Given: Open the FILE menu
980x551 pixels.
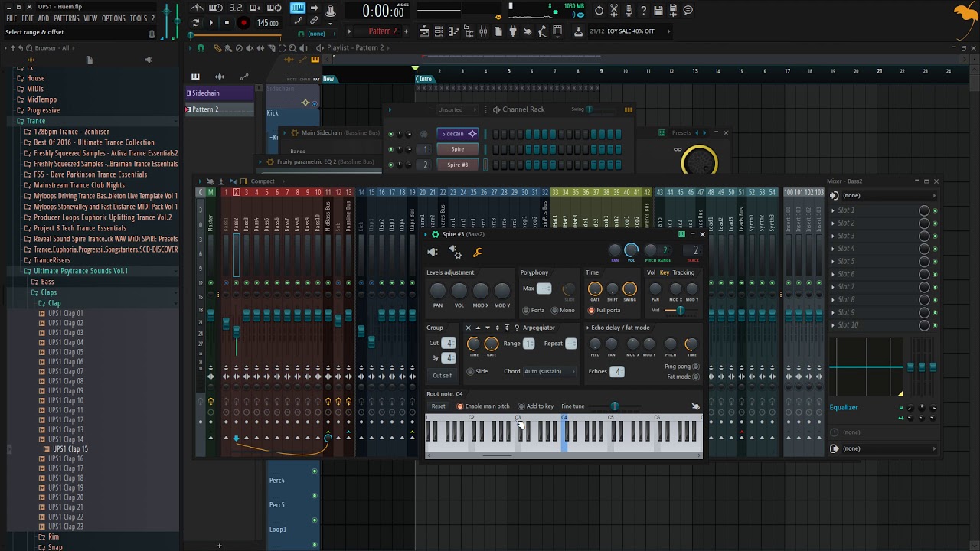Looking at the screenshot, I should [11, 18].
